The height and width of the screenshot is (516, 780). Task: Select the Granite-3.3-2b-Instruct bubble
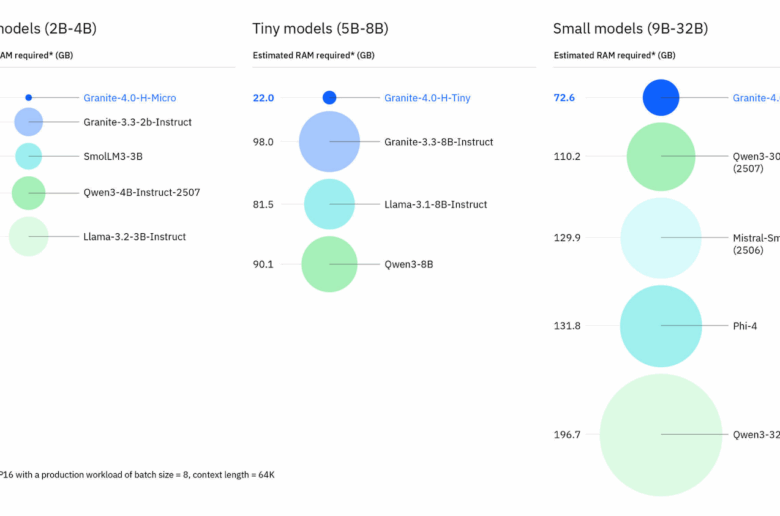pyautogui.click(x=29, y=122)
